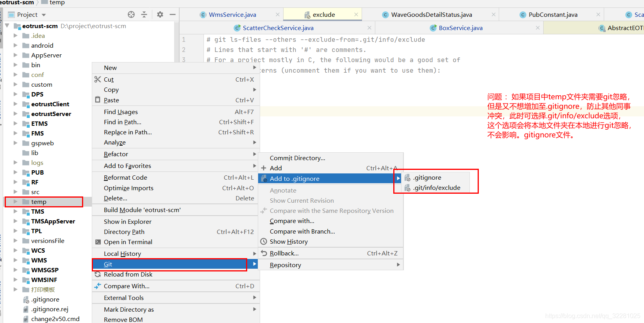Switch to PubConstant.java tab
Viewport: 644px width, 323px height.
(553, 14)
